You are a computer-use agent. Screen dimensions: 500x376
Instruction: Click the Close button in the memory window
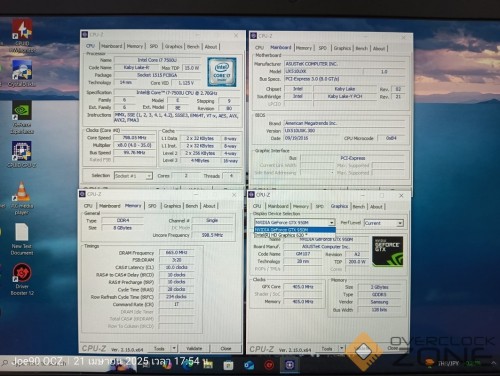click(226, 348)
